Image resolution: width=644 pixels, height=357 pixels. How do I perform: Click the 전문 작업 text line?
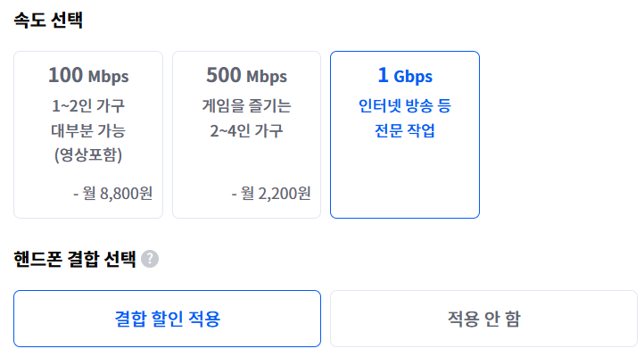405,130
